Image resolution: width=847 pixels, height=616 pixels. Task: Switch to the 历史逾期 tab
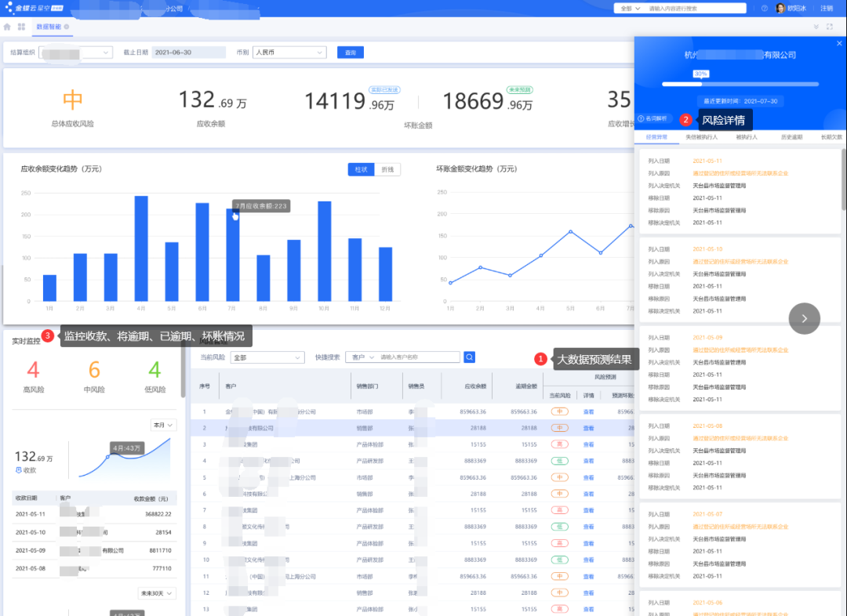[791, 137]
